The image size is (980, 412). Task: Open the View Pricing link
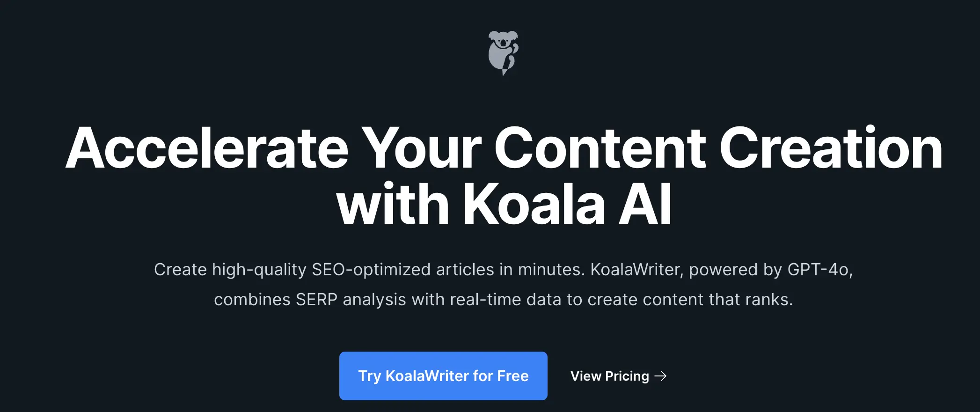(618, 376)
